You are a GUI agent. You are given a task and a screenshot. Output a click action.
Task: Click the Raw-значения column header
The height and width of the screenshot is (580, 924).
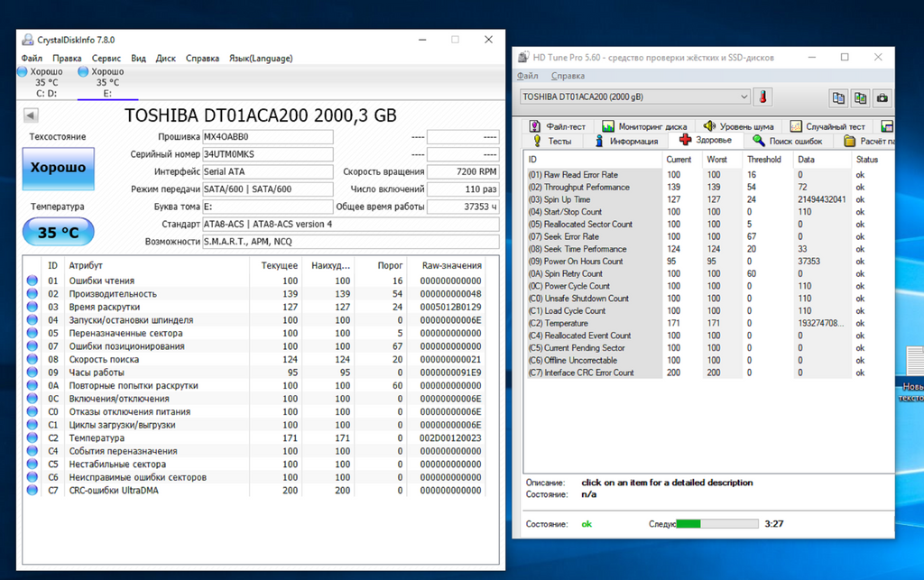451,265
